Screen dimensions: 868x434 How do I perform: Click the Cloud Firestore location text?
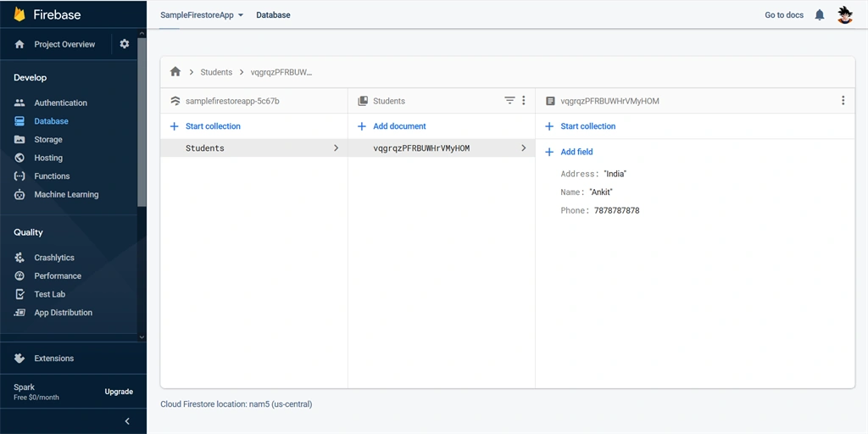pos(236,404)
